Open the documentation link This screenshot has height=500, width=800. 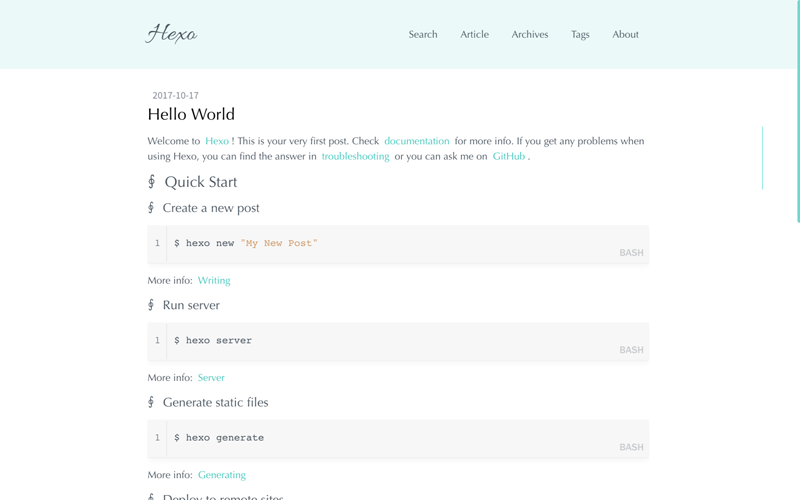pos(416,141)
